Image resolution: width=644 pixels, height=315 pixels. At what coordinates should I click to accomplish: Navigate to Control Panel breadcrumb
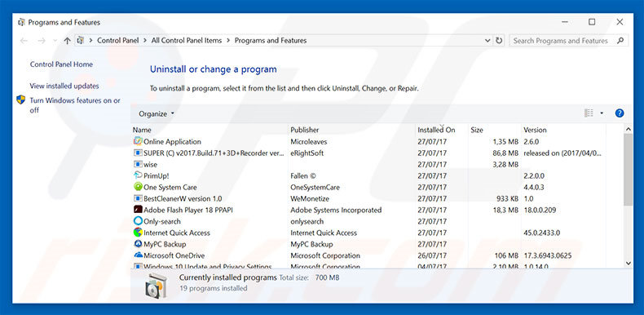pos(118,40)
